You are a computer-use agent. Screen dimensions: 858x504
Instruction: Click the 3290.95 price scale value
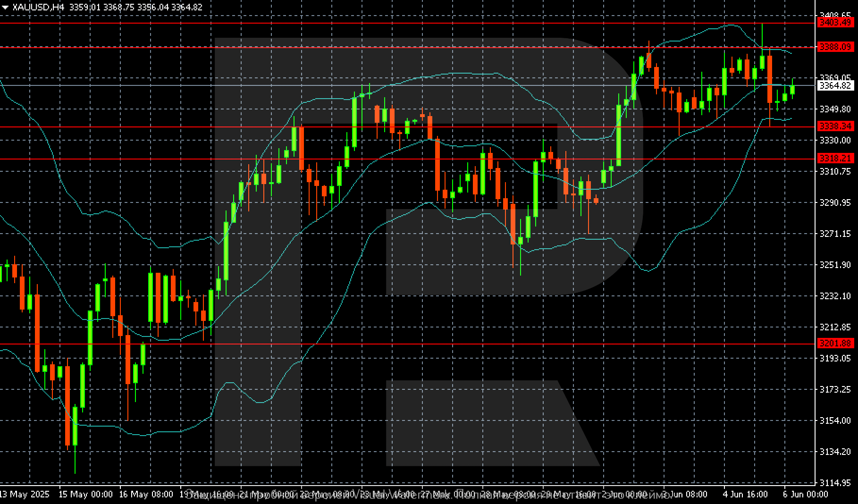click(x=835, y=202)
